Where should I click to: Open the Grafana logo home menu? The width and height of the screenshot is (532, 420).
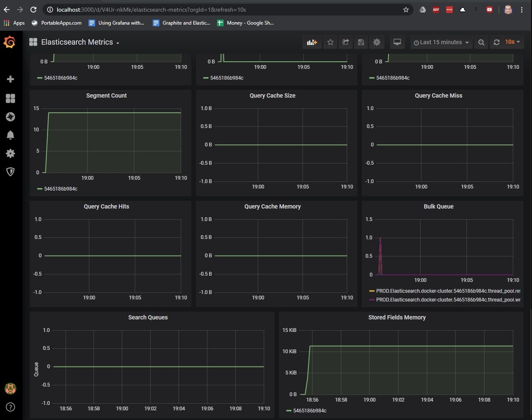pyautogui.click(x=10, y=42)
